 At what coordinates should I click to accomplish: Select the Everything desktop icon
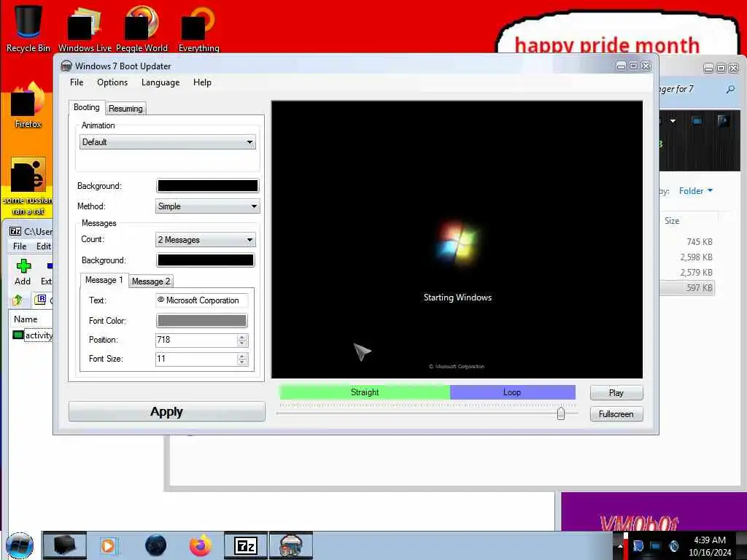click(198, 28)
